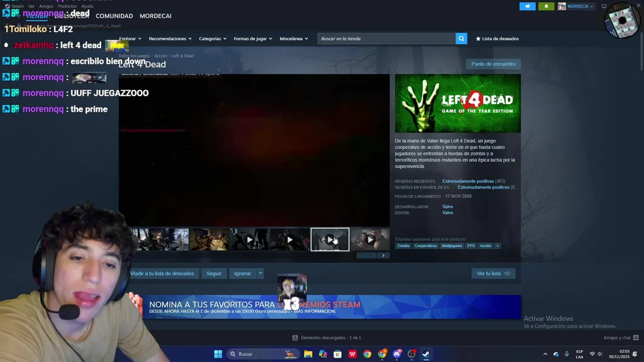Click the microphone tray icon
Screen dimensions: 644x362
[x=567, y=354]
